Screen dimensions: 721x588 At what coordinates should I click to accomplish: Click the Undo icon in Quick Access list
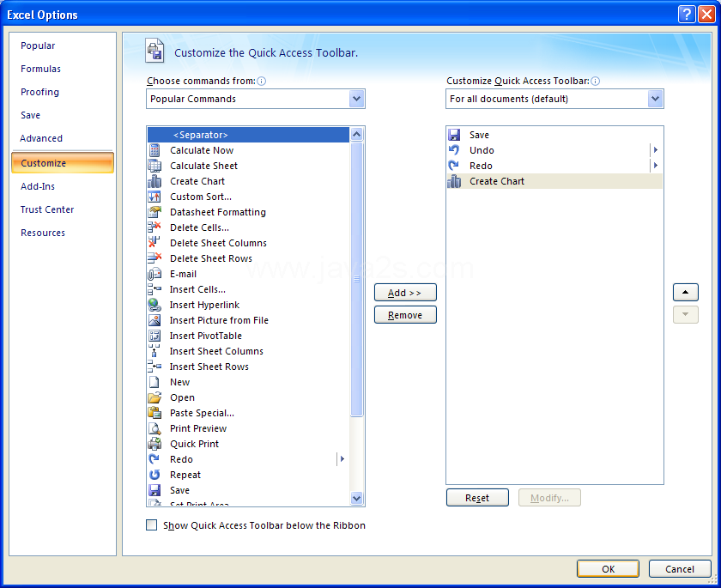(x=454, y=150)
